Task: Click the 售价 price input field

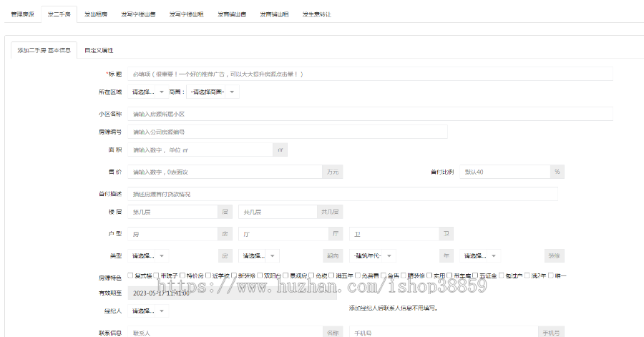Action: (225, 172)
